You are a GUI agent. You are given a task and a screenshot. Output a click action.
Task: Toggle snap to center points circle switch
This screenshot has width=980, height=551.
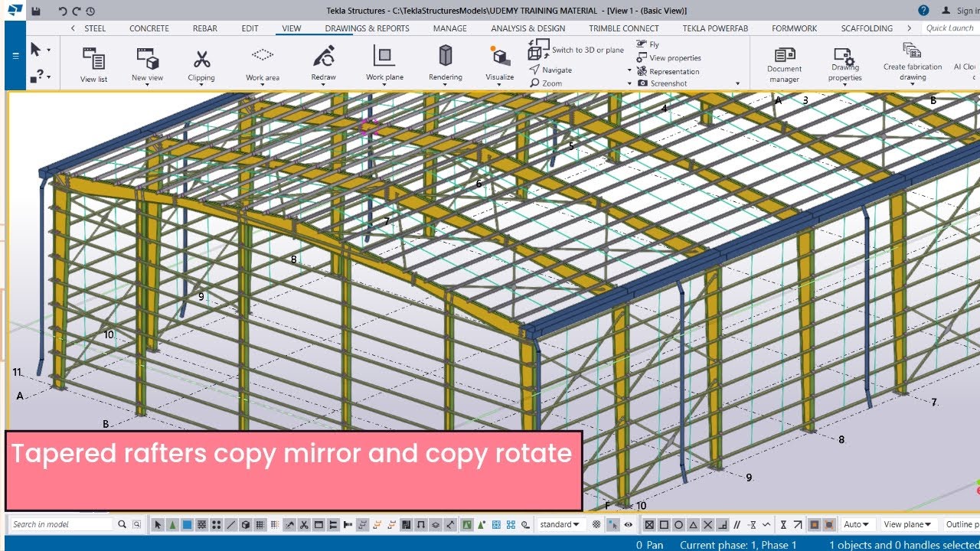click(678, 524)
